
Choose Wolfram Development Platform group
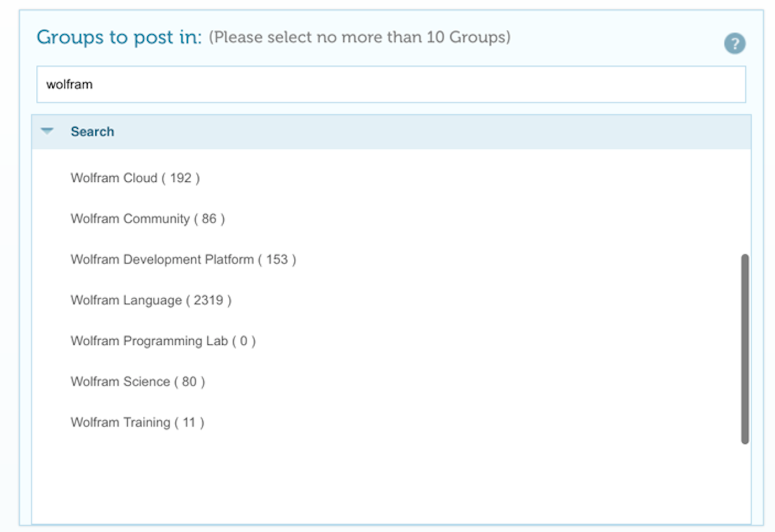[183, 259]
